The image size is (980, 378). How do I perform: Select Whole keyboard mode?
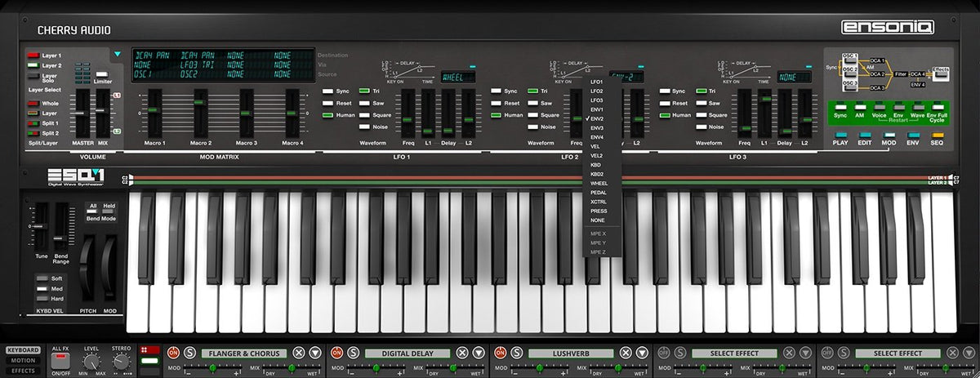(33, 104)
